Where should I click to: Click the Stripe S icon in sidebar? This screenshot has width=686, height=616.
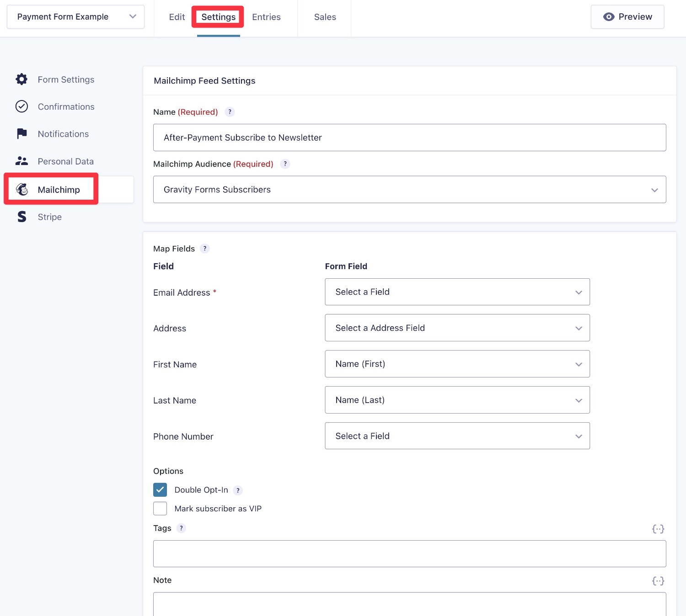pyautogui.click(x=21, y=217)
